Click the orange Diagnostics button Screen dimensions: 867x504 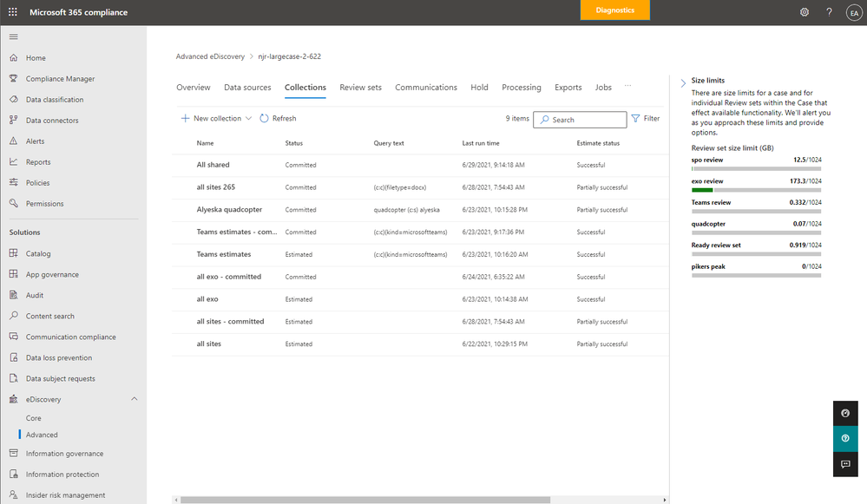tap(614, 10)
